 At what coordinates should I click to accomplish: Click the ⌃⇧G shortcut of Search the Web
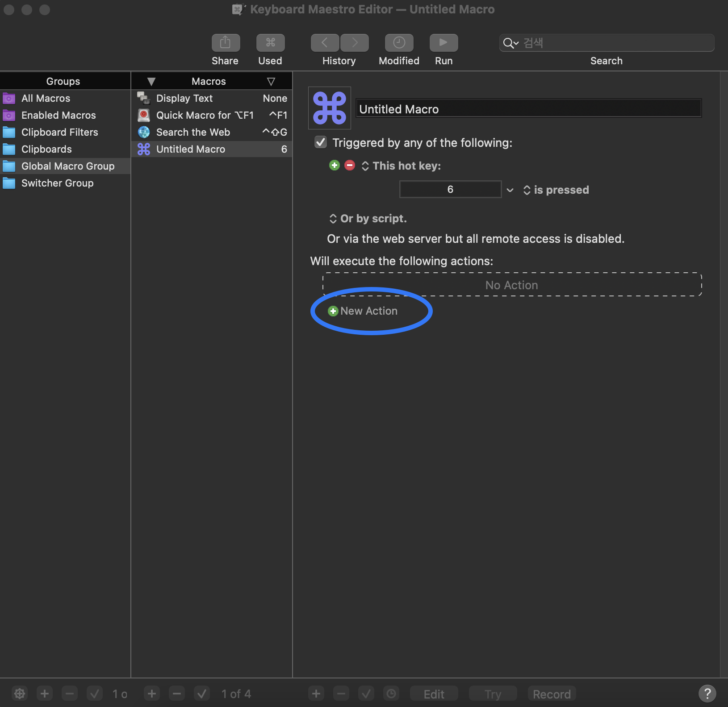coord(275,132)
